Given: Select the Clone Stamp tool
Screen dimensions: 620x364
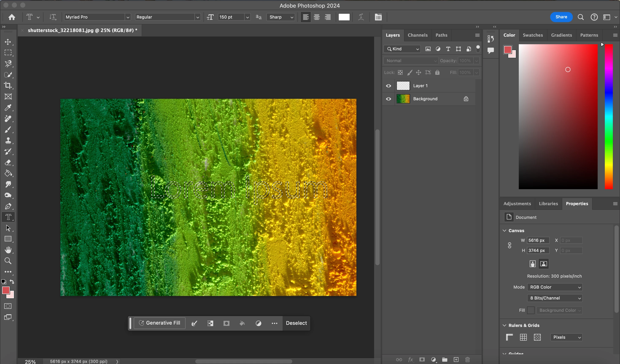Looking at the screenshot, I should point(8,141).
